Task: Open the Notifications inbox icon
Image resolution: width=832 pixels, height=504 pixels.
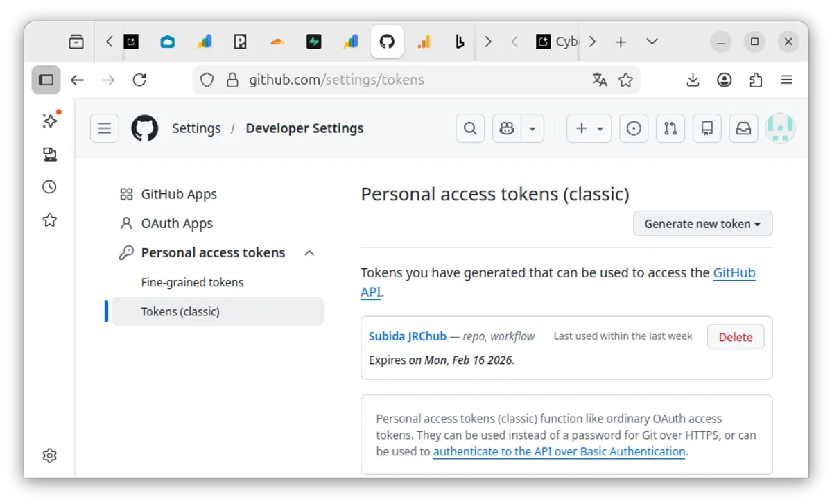Action: pos(743,128)
